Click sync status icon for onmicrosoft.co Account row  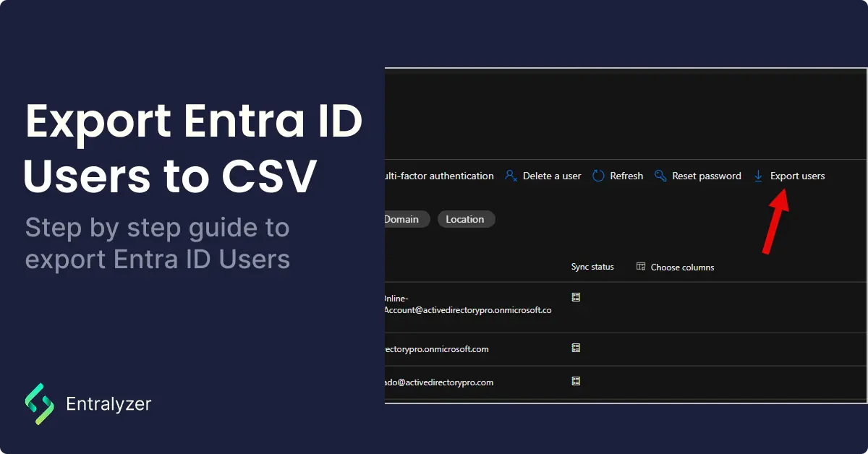[x=576, y=297]
